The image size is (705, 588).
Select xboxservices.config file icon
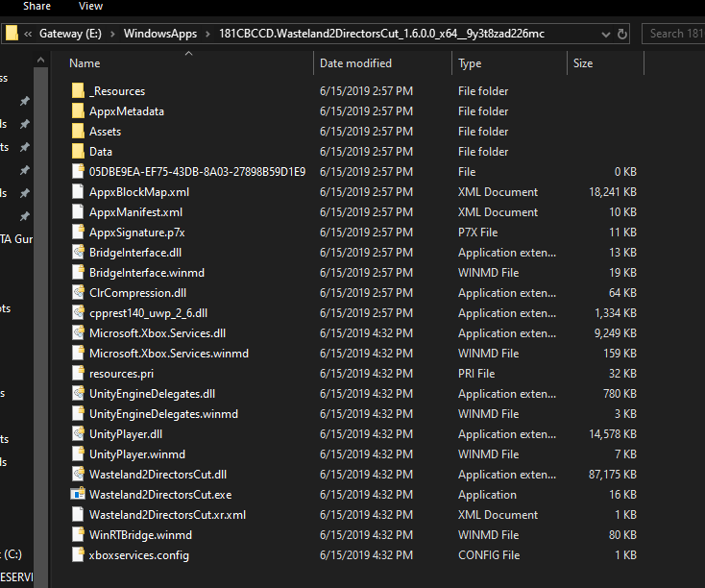pos(78,555)
